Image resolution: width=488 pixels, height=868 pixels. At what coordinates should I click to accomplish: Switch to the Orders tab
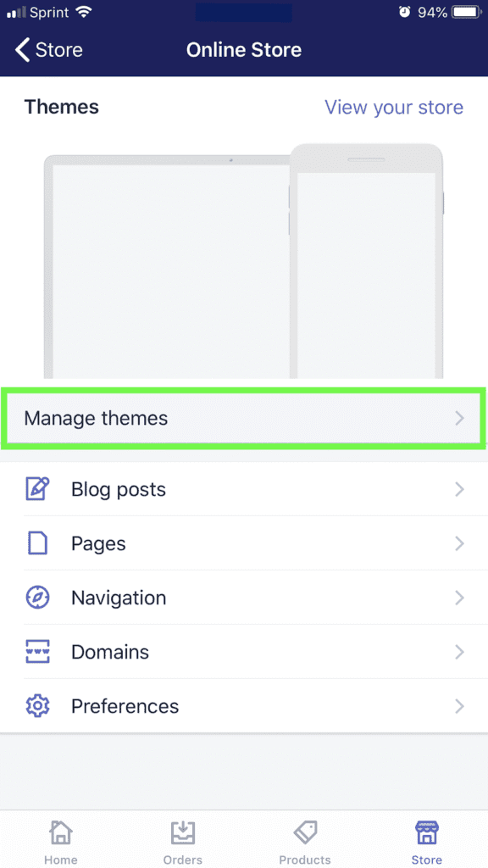click(x=183, y=839)
